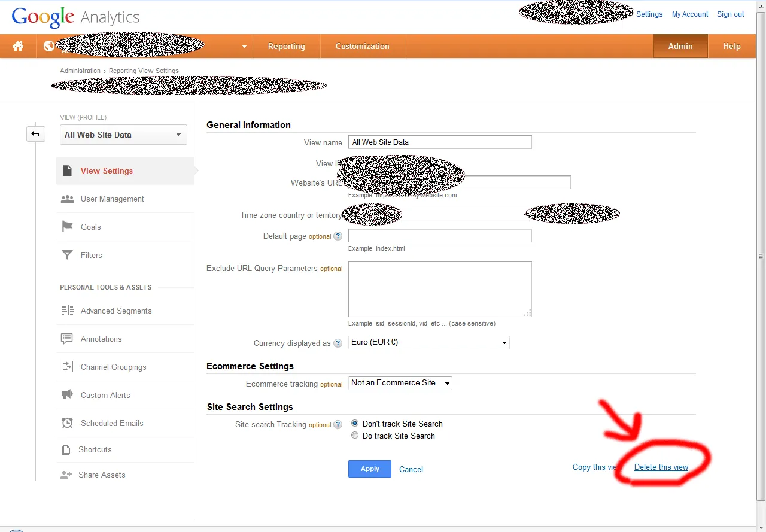This screenshot has width=766, height=532.
Task: Select Don't track Site Search radio
Action: click(x=355, y=423)
